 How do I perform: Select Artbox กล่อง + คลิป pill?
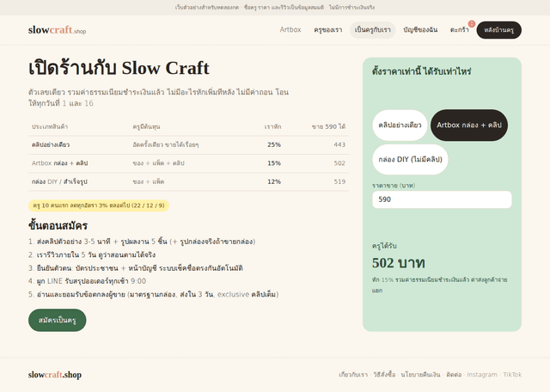pos(469,125)
